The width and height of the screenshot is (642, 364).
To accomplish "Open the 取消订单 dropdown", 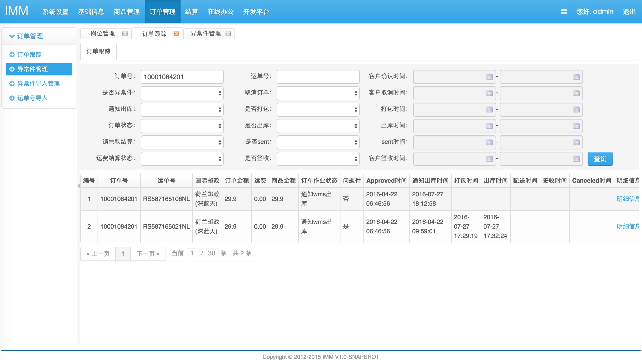I will (318, 93).
